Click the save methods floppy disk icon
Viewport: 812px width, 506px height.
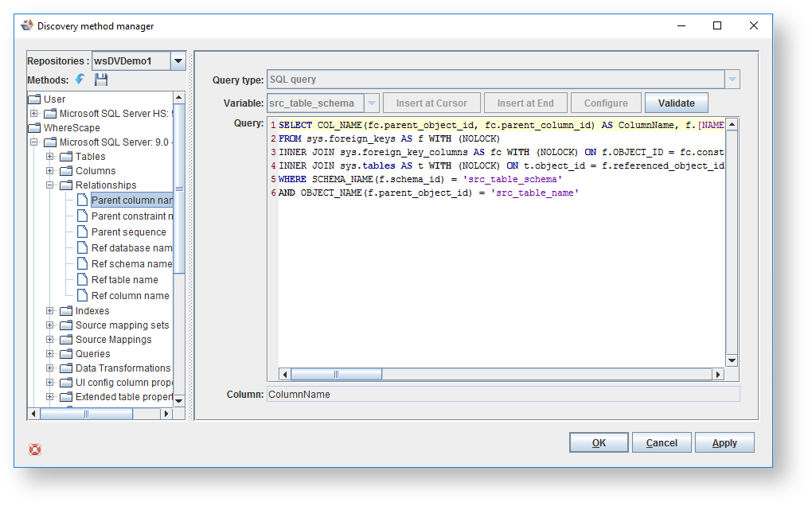click(x=101, y=80)
